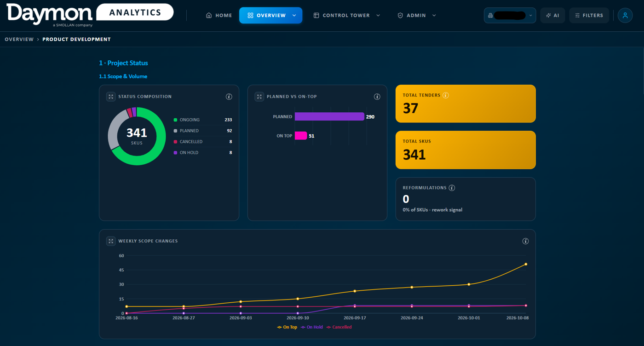Click the Reformulations card
644x346 pixels.
click(466, 199)
